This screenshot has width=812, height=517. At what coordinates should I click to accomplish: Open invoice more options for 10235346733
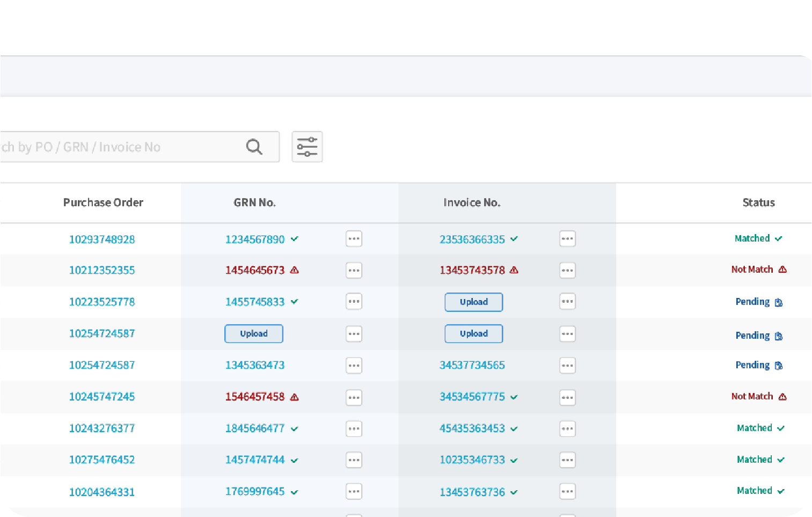tap(567, 460)
